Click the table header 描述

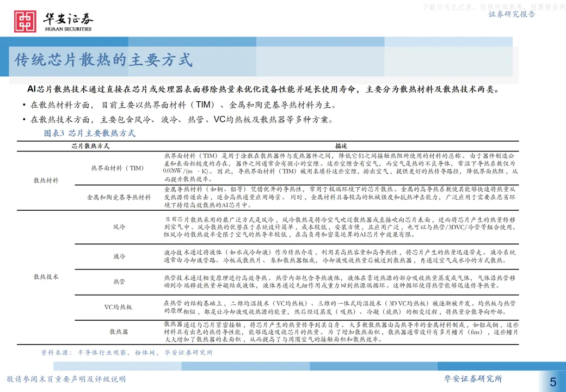coord(341,146)
